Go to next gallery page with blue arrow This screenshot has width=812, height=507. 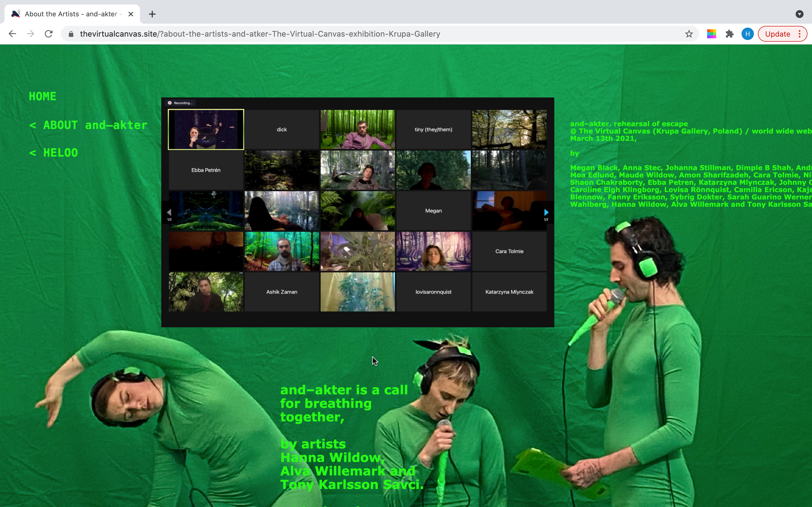pos(546,212)
